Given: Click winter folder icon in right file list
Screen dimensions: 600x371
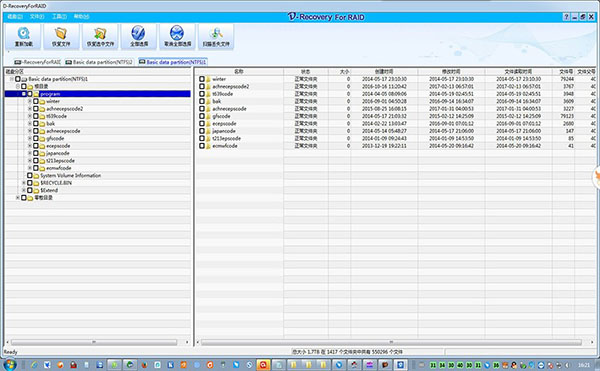Looking at the screenshot, I should click(208, 79).
